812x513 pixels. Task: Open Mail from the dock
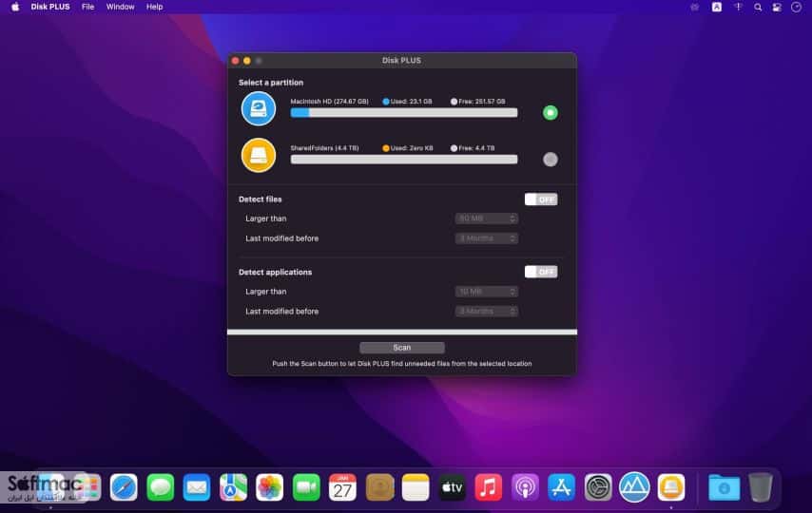[x=197, y=487]
